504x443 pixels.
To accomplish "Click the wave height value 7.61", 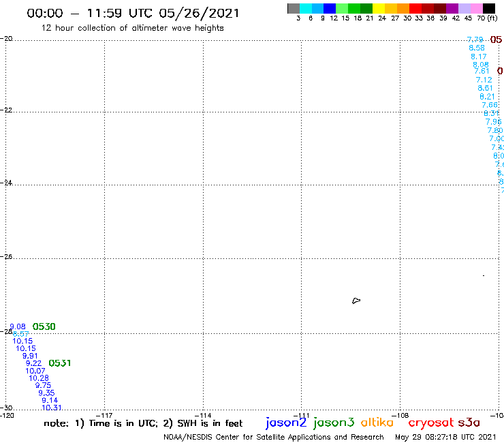I will [x=482, y=71].
